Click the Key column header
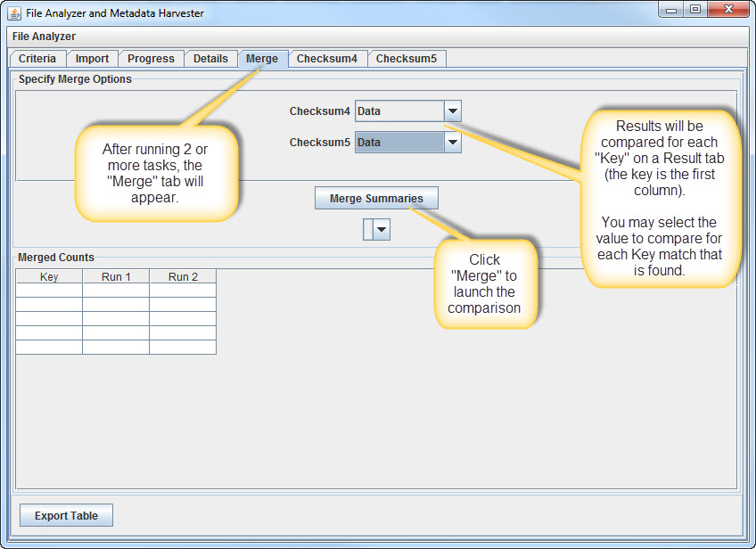This screenshot has height=549, width=756. (49, 276)
